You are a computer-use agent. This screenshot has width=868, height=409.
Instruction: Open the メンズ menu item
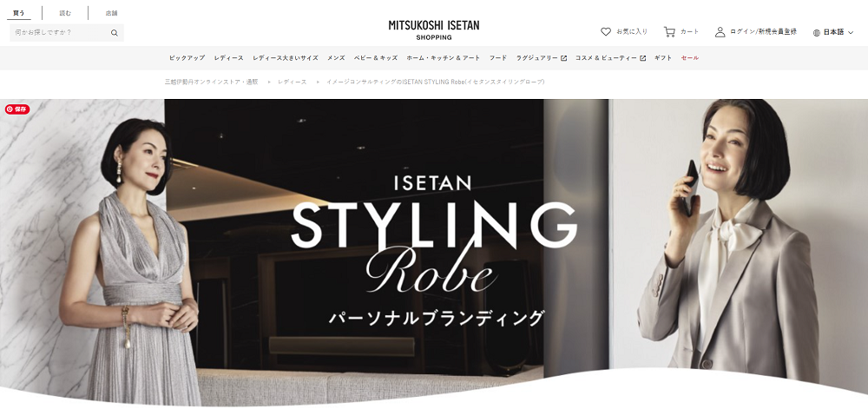pos(335,58)
